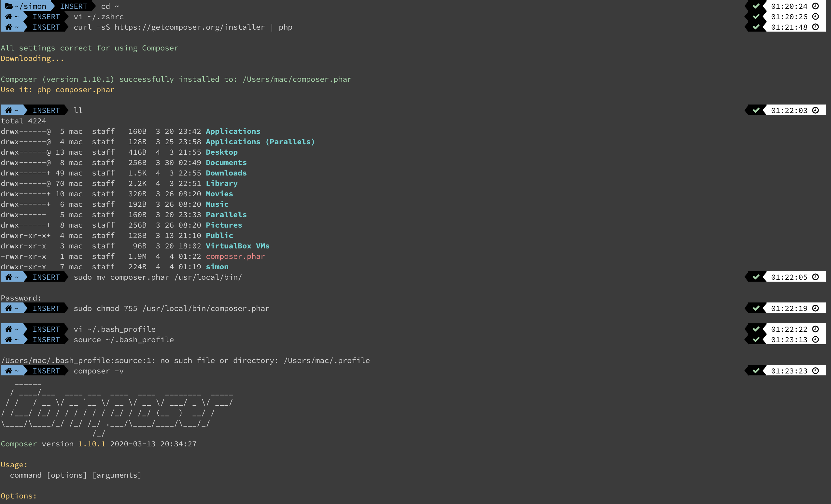Click 'All settings correct for using Composer'
This screenshot has width=831, height=504.
89,48
